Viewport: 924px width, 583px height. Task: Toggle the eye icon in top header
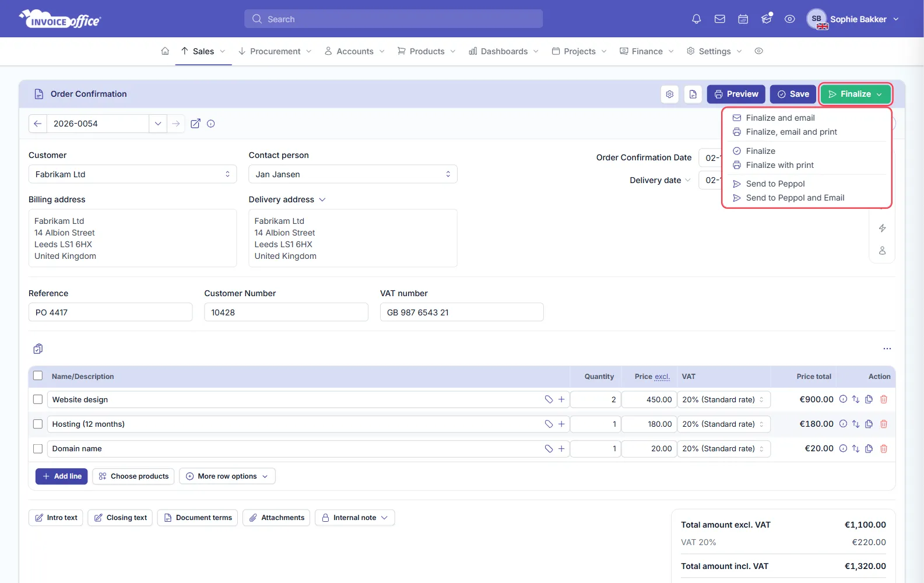coord(790,19)
